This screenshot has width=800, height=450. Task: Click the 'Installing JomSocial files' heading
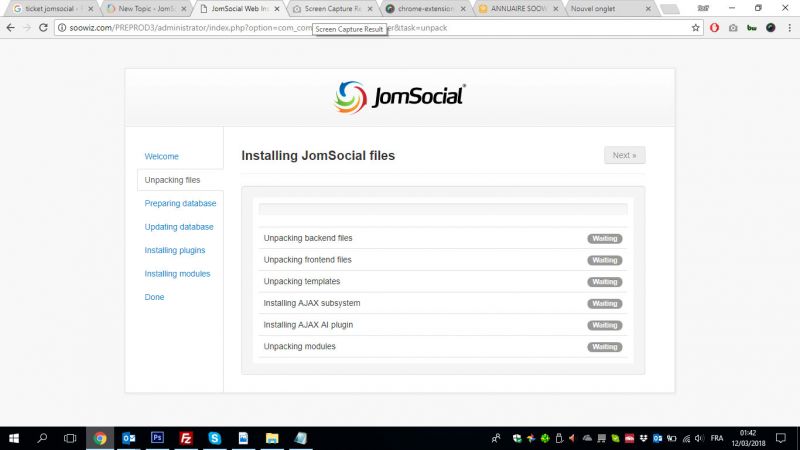(318, 156)
